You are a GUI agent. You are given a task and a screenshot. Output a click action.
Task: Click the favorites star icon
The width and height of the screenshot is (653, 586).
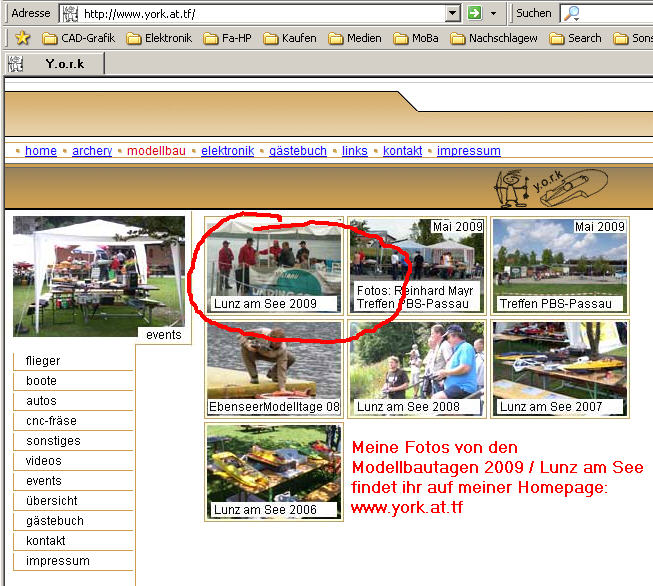tap(22, 38)
